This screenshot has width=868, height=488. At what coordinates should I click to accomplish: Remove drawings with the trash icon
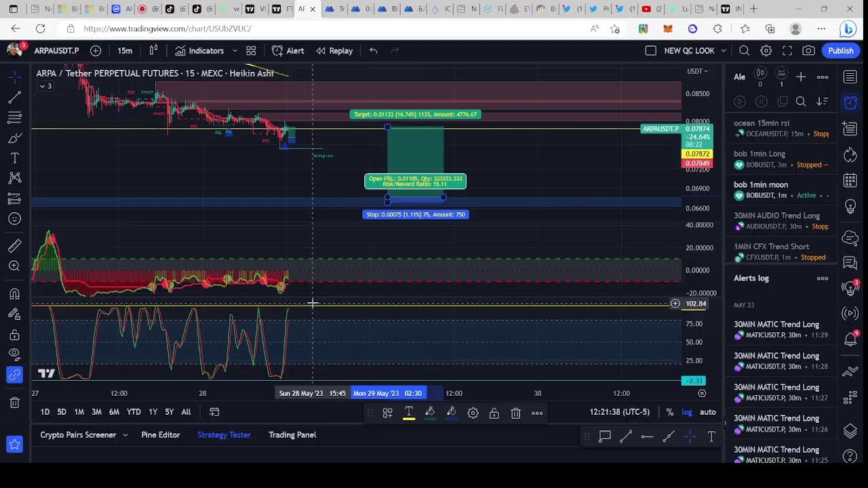click(x=14, y=403)
